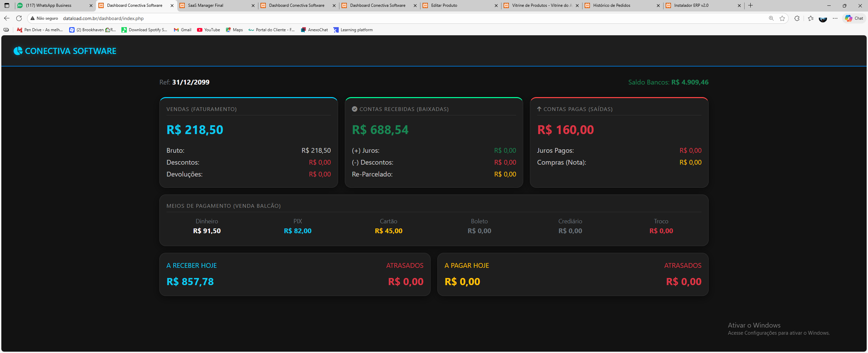Click the back navigation arrow
This screenshot has width=868, height=353.
pos(7,18)
